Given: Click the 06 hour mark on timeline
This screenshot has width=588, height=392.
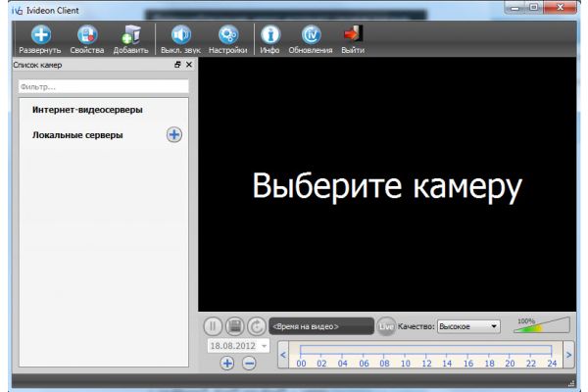Looking at the screenshot, I should pos(364,364).
